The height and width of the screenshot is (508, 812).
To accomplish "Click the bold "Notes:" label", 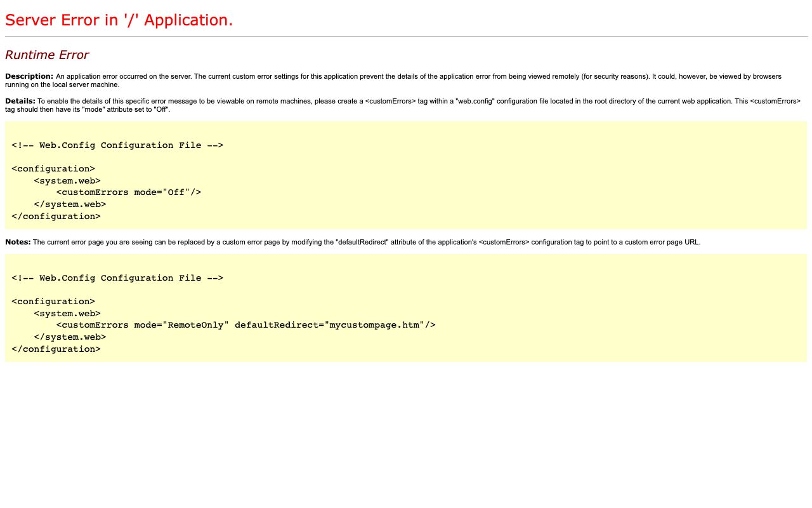I will (x=18, y=242).
